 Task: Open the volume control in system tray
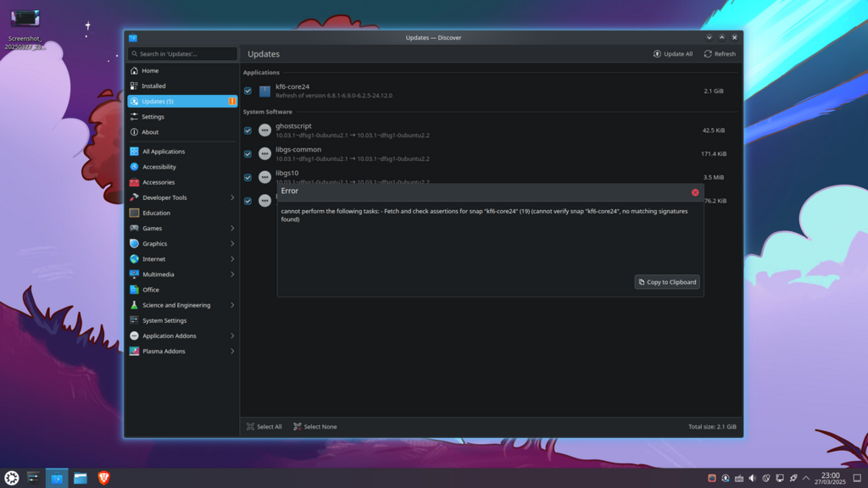click(753, 478)
